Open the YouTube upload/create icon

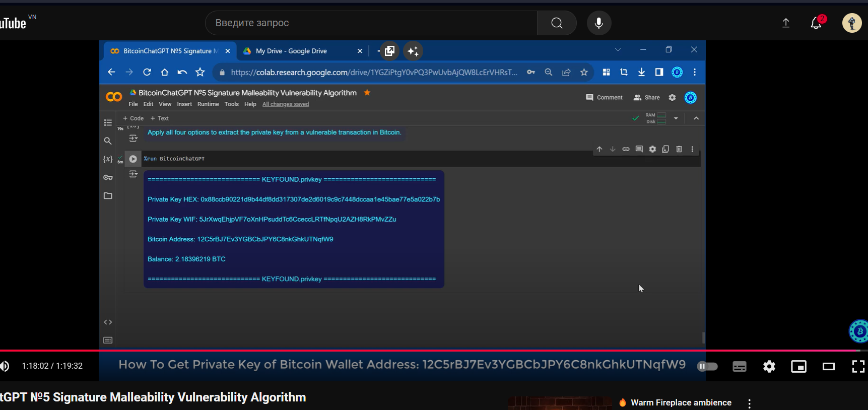coord(786,23)
